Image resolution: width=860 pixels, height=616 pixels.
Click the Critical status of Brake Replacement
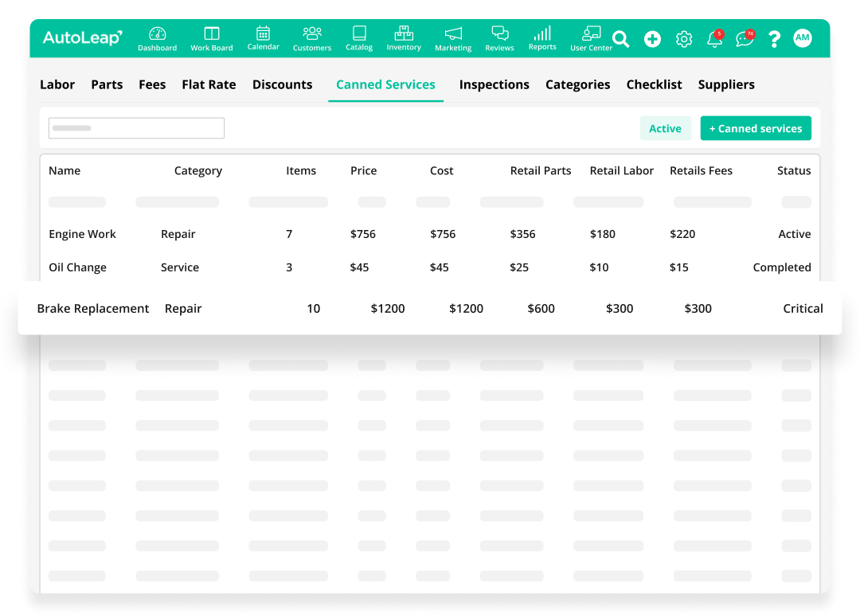(x=803, y=309)
